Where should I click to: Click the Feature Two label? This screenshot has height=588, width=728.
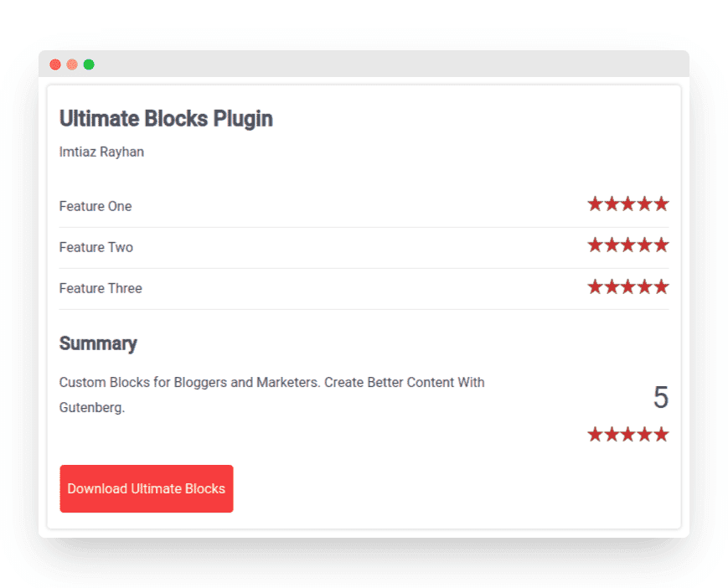(96, 247)
